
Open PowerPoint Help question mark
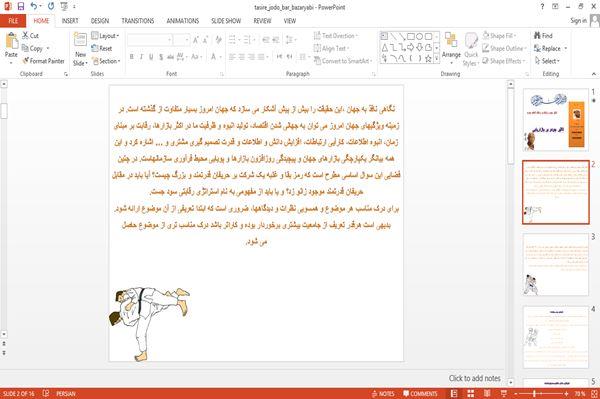point(542,7)
